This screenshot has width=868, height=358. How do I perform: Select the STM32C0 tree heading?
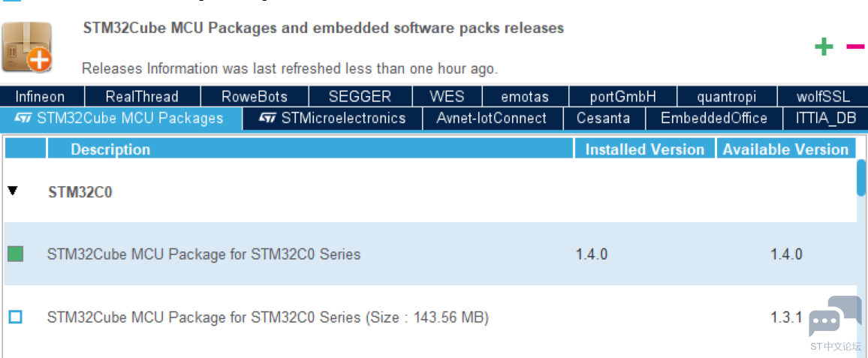coord(80,193)
